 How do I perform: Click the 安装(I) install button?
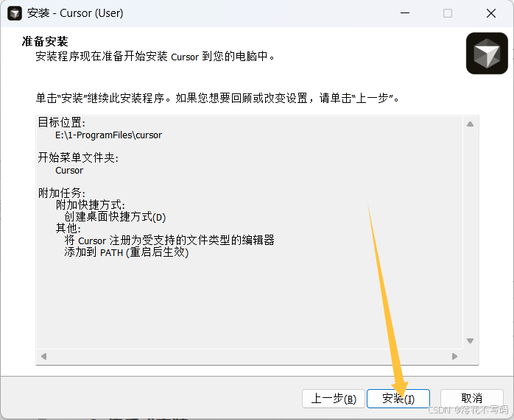point(398,399)
